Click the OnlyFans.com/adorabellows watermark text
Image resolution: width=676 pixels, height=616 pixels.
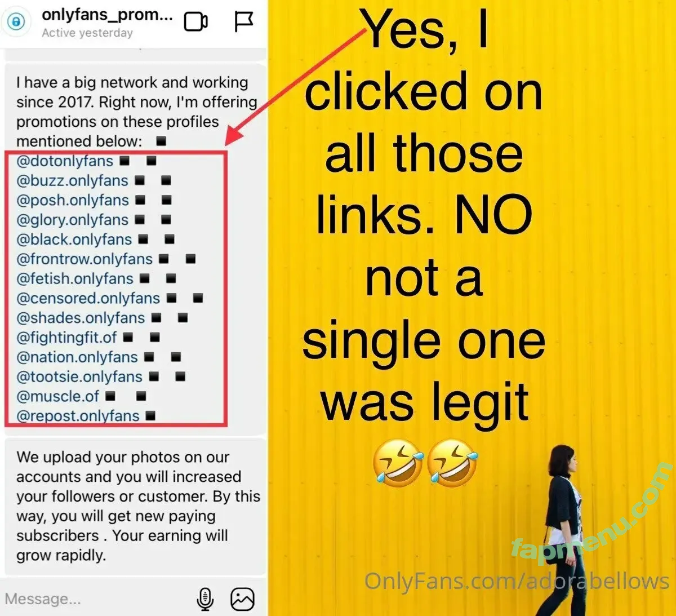click(x=517, y=581)
